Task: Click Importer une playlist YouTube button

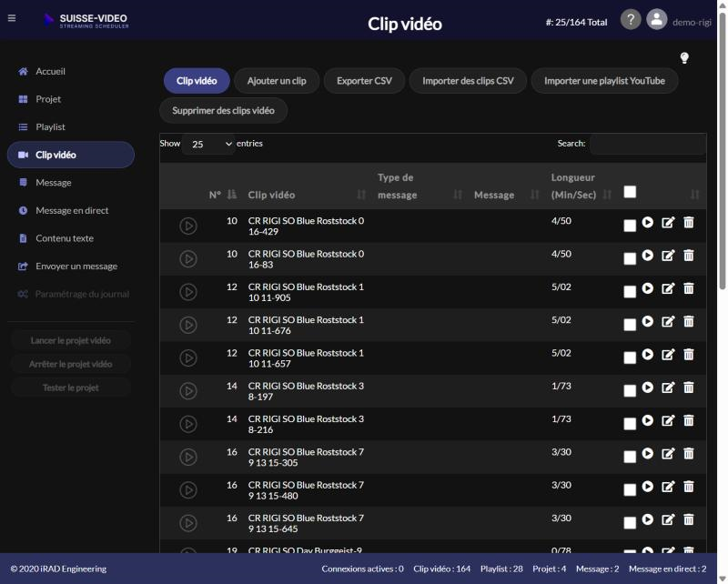Action: point(604,81)
